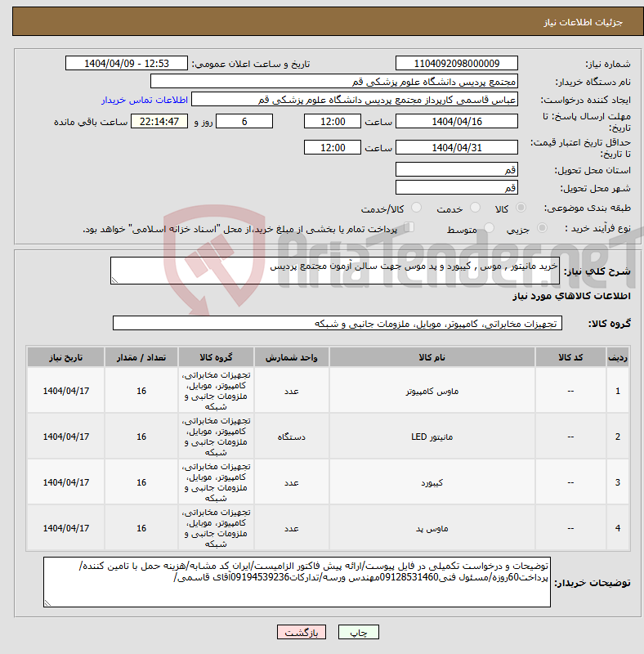Click the مانیتور LED item name cell
Viewport: 644px width, 654px height.
click(x=432, y=437)
